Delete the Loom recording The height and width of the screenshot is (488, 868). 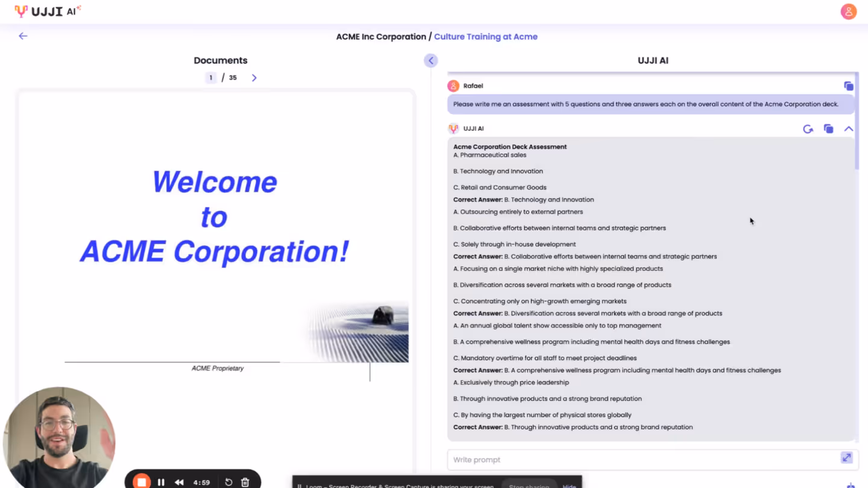(x=245, y=483)
